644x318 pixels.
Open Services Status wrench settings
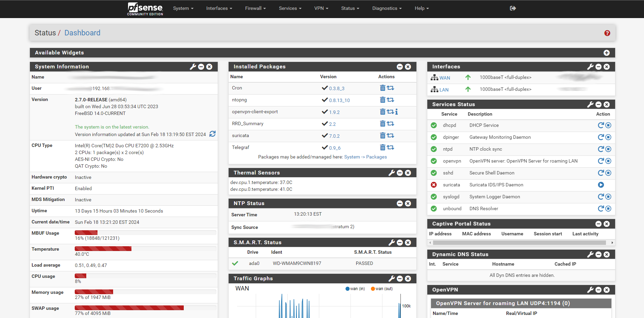[590, 104]
